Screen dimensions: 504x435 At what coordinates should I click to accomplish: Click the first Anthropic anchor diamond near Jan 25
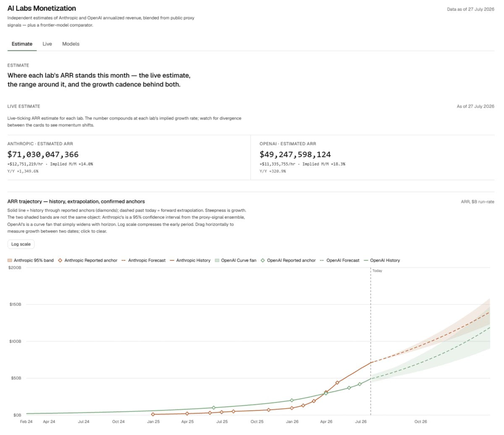click(x=153, y=414)
